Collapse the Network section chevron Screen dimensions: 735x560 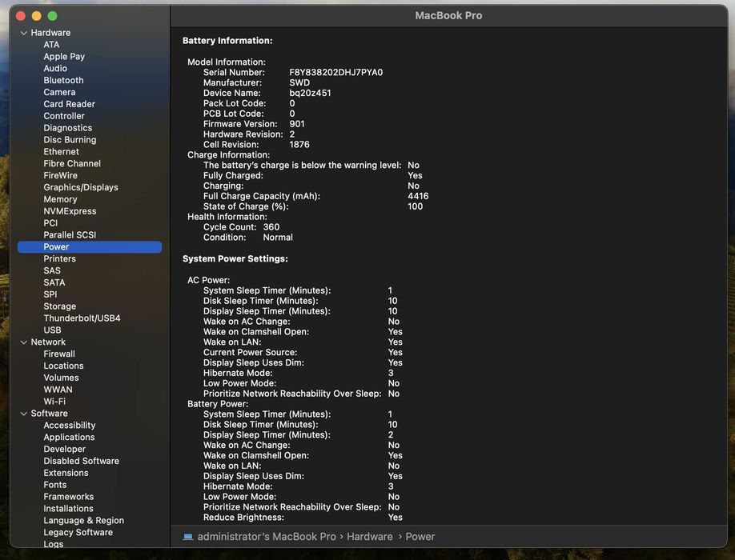[23, 342]
